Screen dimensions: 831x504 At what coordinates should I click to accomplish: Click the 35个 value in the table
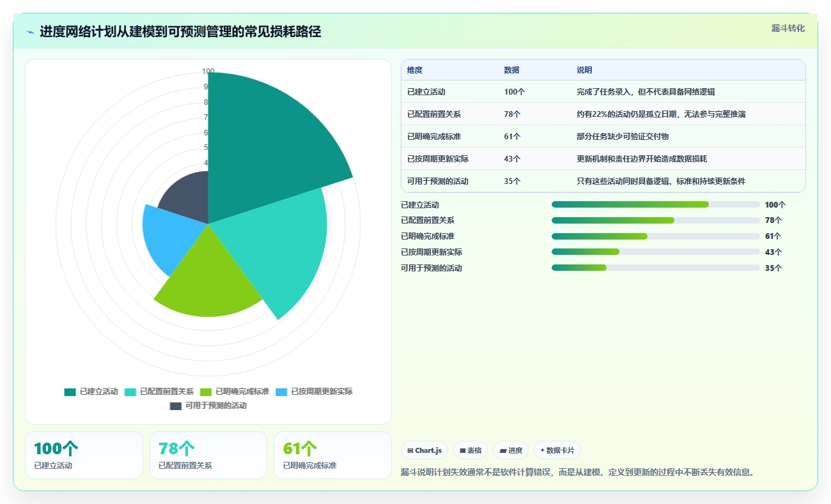tap(512, 181)
